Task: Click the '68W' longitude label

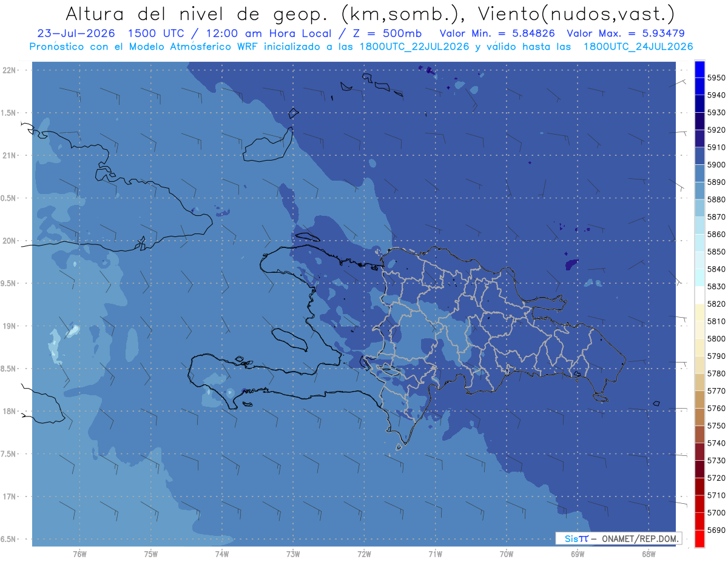Action: pyautogui.click(x=649, y=554)
